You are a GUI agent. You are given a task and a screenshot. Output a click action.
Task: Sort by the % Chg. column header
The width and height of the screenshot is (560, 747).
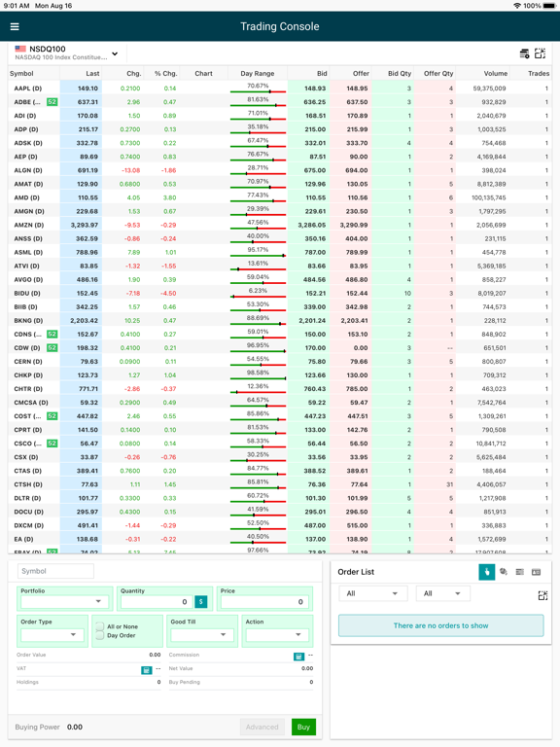pos(165,73)
